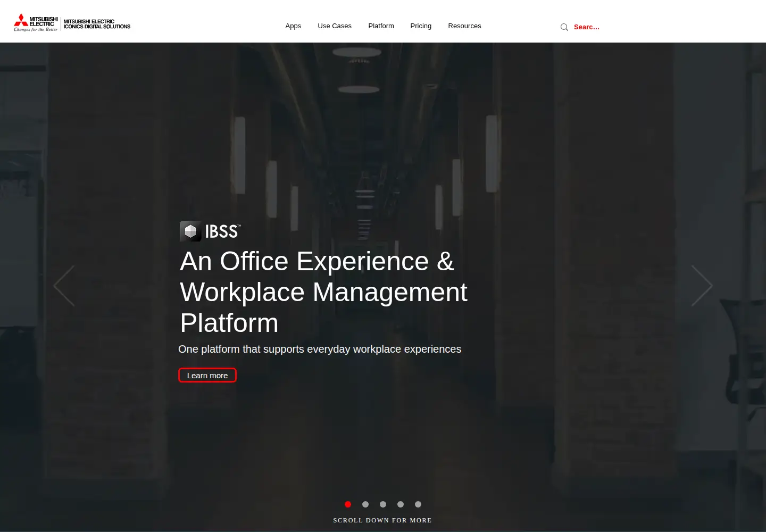766x532 pixels.
Task: Select the second carousel dot
Action: (365, 504)
